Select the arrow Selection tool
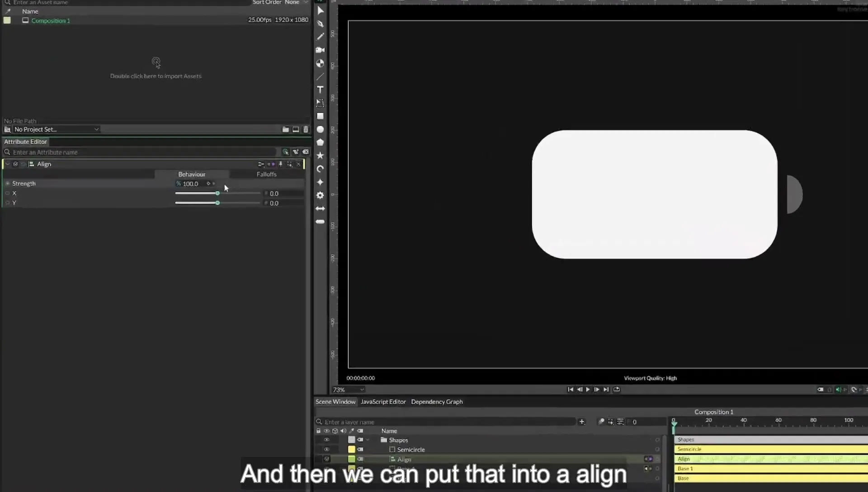 click(x=321, y=10)
